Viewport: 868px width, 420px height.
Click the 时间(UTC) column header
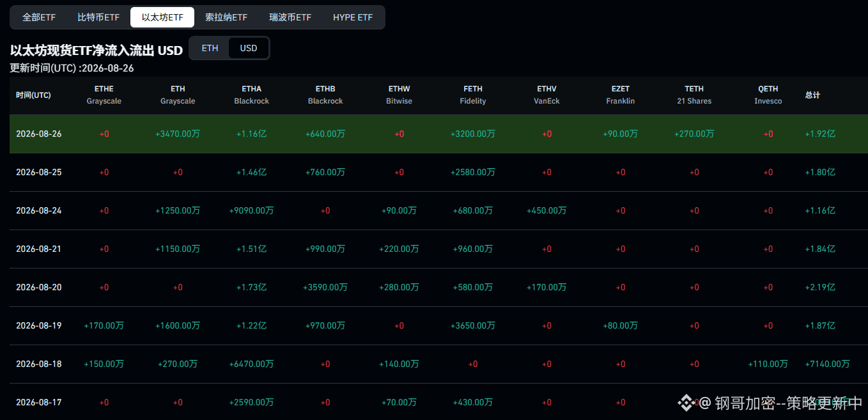pos(33,95)
